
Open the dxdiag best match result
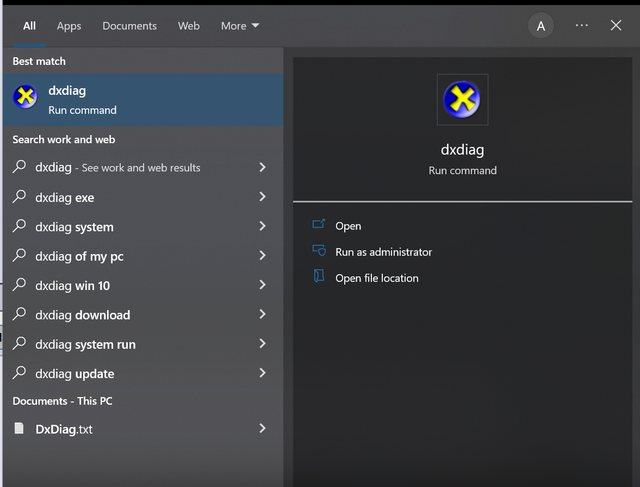click(x=143, y=100)
